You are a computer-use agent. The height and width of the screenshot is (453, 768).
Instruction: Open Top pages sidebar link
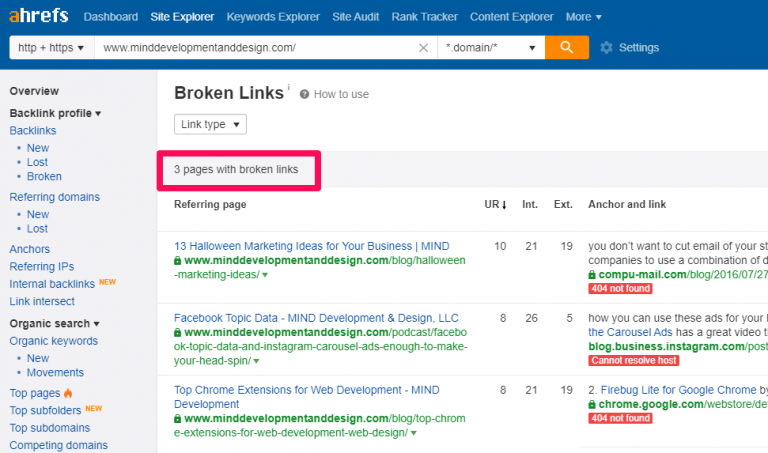coord(35,393)
